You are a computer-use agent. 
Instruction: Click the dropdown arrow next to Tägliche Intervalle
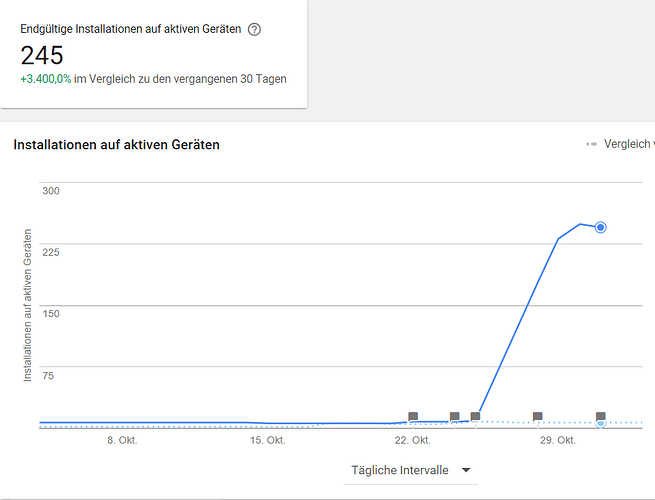click(465, 471)
